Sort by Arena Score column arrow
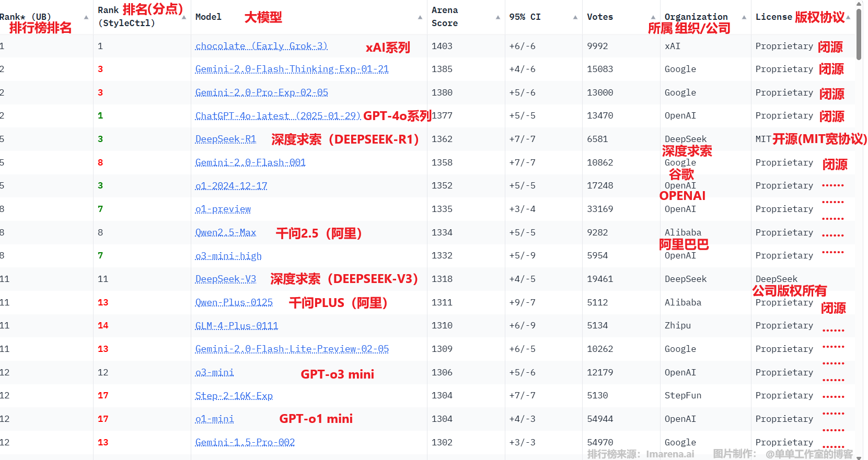Viewport: 868px width, 460px height. (x=498, y=17)
